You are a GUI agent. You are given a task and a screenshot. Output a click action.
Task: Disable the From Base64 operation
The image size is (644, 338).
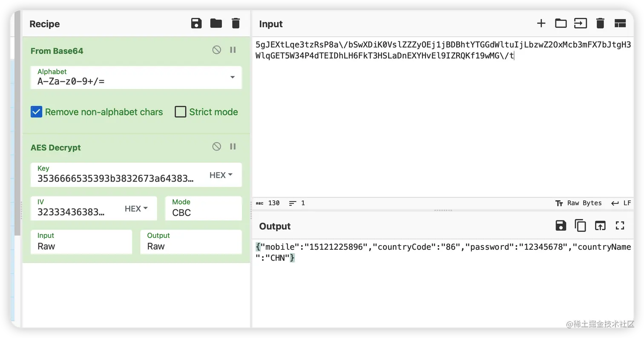point(217,50)
